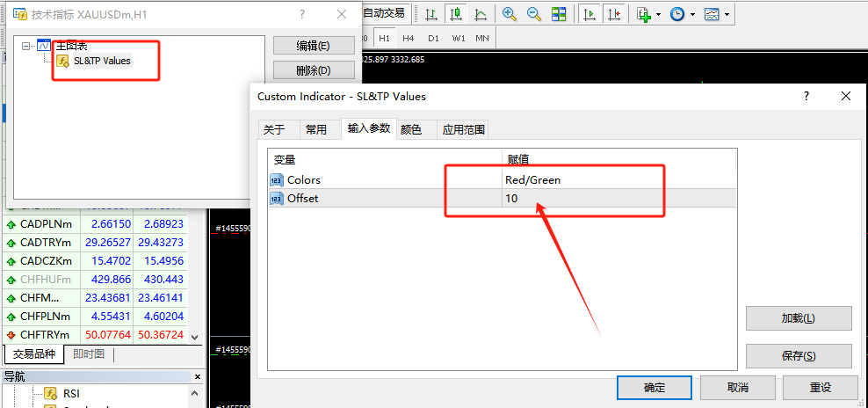This screenshot has width=868, height=408.
Task: Click the 编辑(E) button
Action: click(314, 46)
